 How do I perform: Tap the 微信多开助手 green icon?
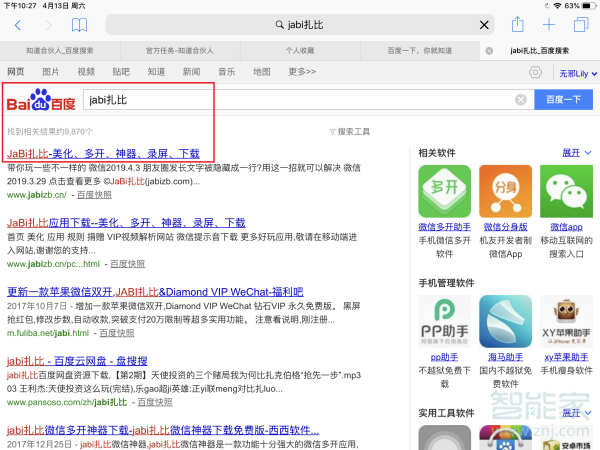[x=444, y=191]
